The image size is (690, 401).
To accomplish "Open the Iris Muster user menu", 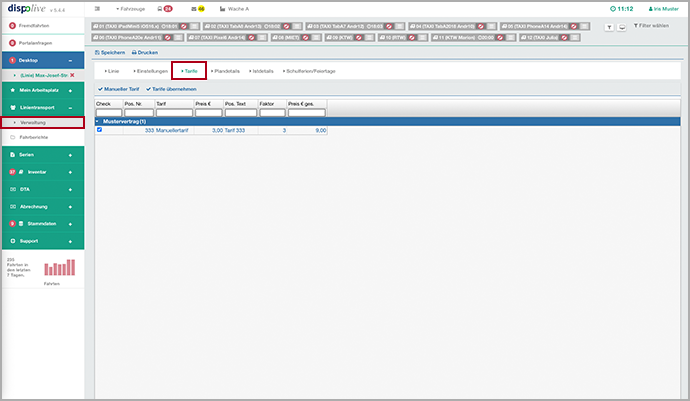I will pyautogui.click(x=664, y=9).
